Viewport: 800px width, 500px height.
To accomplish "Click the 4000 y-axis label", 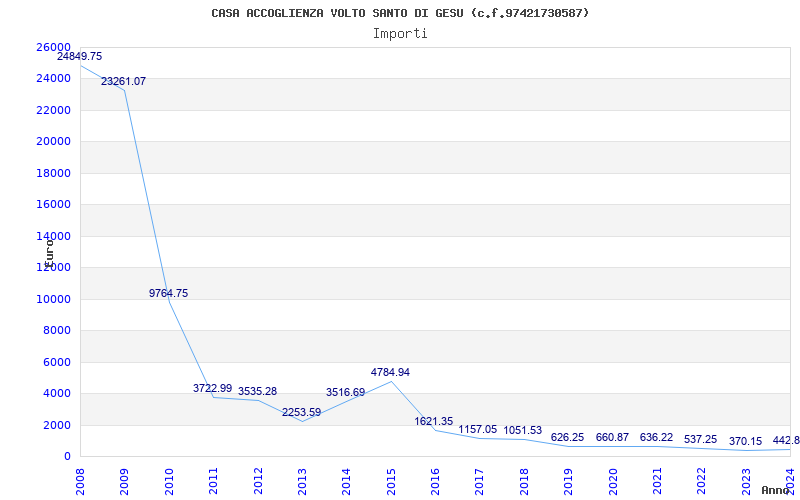I will tap(56, 393).
